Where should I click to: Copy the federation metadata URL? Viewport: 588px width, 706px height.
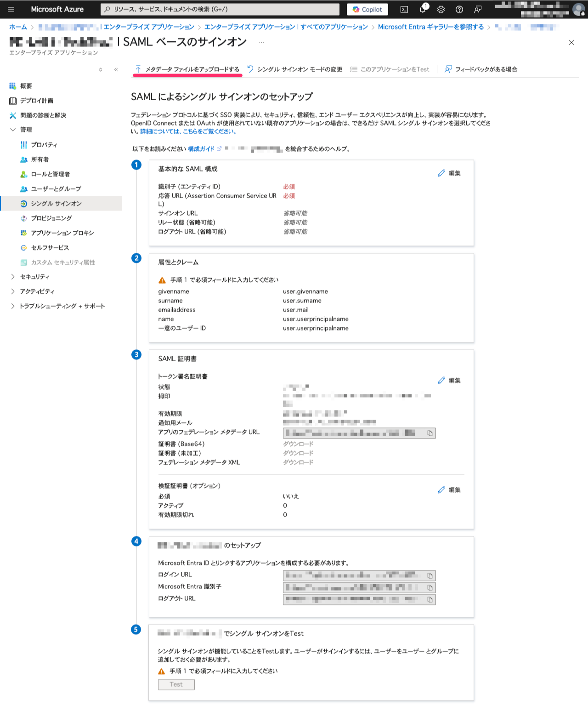430,433
